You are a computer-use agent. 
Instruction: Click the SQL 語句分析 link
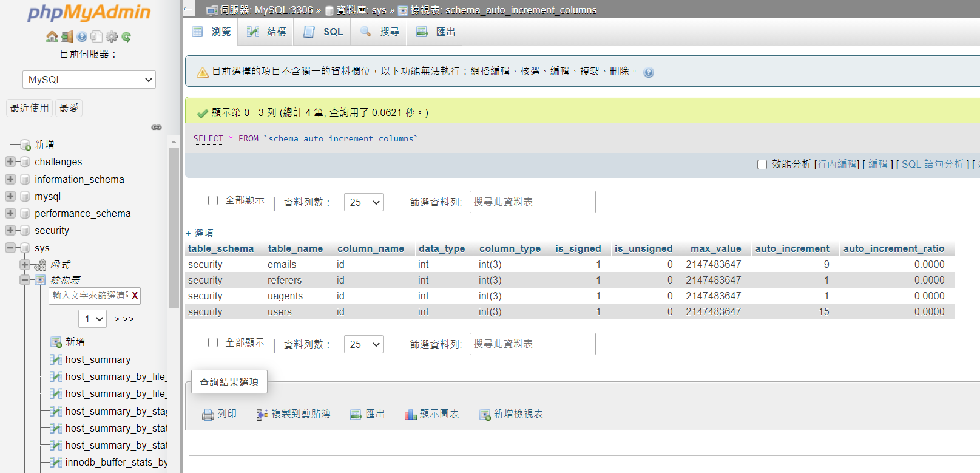click(932, 164)
